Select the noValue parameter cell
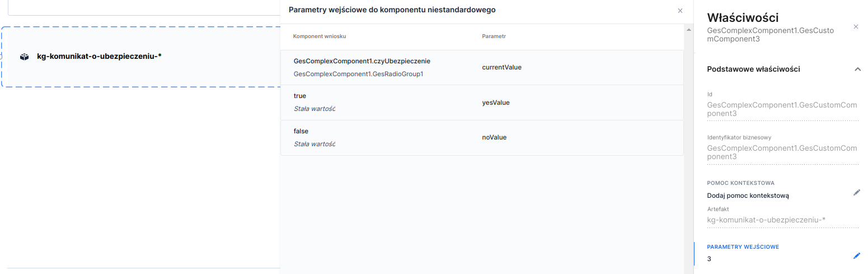Image resolution: width=868 pixels, height=274 pixels. (x=494, y=137)
